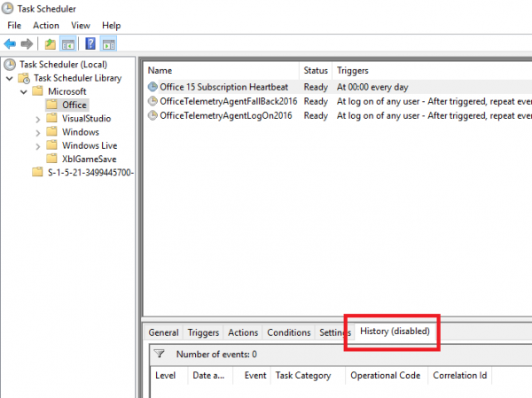The width and height of the screenshot is (532, 398).
Task: Click the OfficeTelemetryAgentFallBack2016 task icon
Action: pos(153,101)
